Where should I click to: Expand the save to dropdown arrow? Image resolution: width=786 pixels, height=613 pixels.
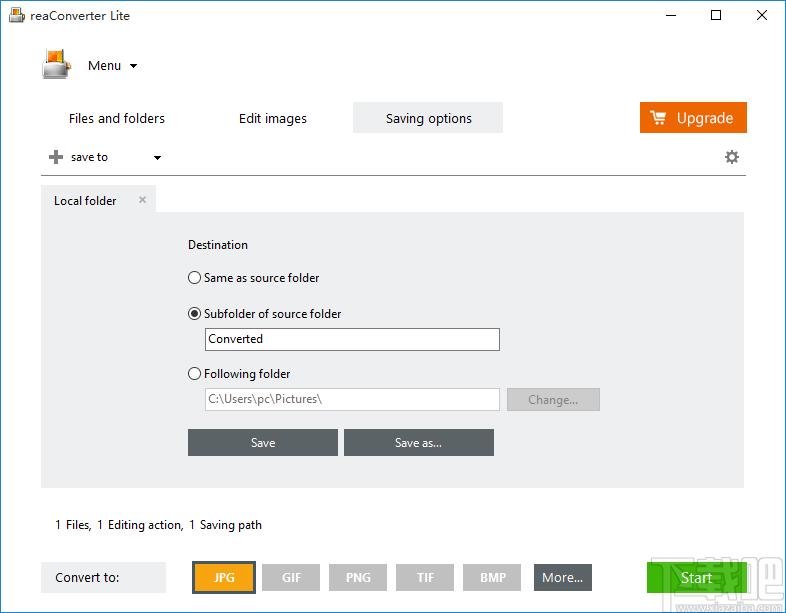point(157,157)
